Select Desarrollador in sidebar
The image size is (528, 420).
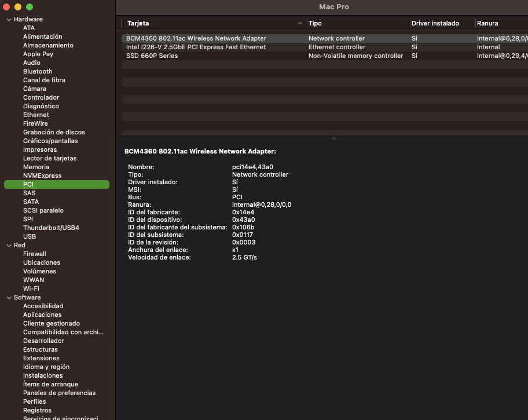pos(43,341)
